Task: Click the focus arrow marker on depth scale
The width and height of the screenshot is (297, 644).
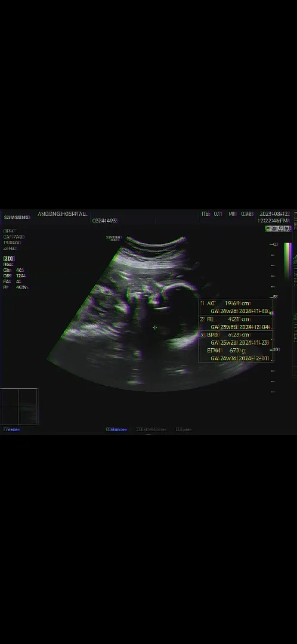Action: [271, 313]
